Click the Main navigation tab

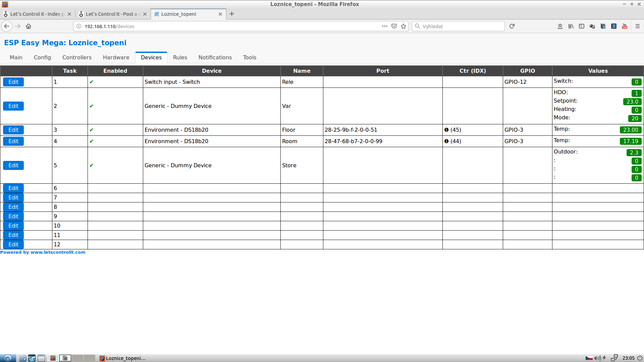(16, 57)
